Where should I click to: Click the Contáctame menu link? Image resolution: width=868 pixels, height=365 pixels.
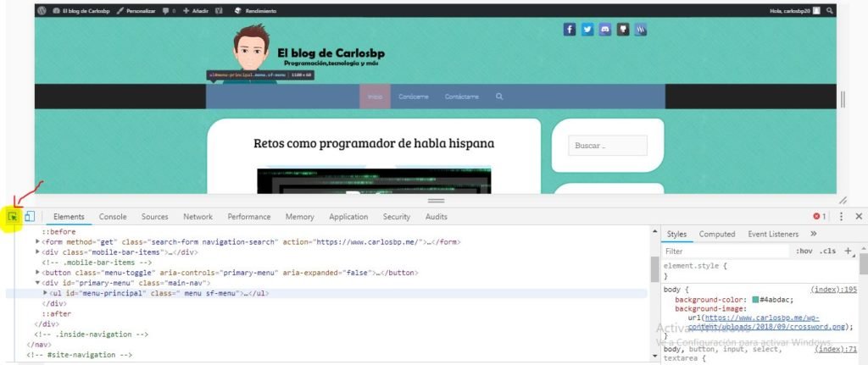coord(462,97)
